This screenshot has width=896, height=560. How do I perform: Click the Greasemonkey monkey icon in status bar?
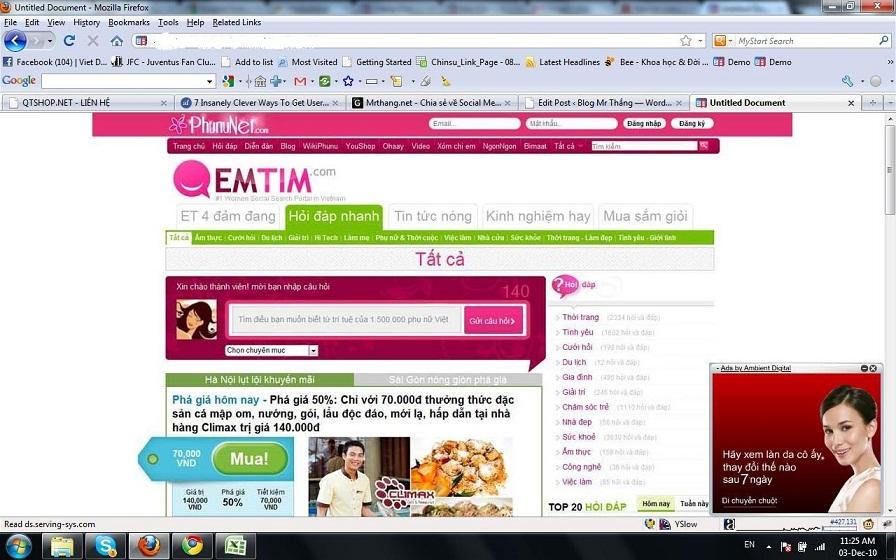[868, 523]
